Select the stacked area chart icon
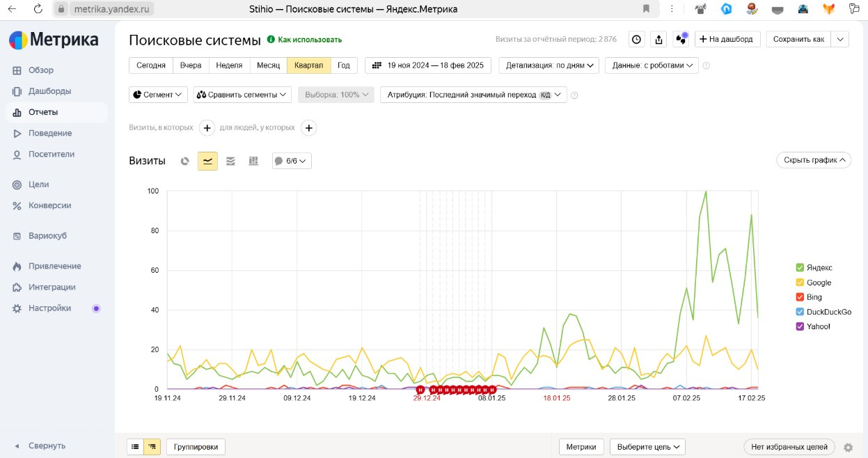 tap(230, 161)
